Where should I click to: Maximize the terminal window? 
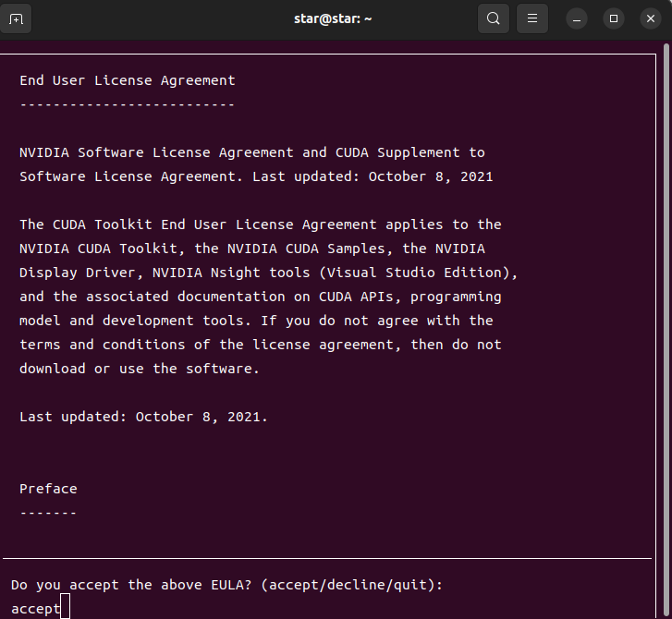point(614,18)
